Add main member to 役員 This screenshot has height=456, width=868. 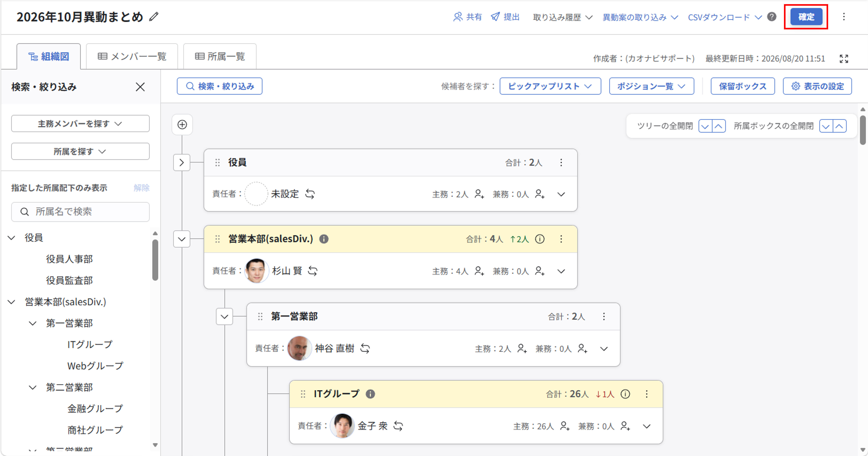[479, 194]
